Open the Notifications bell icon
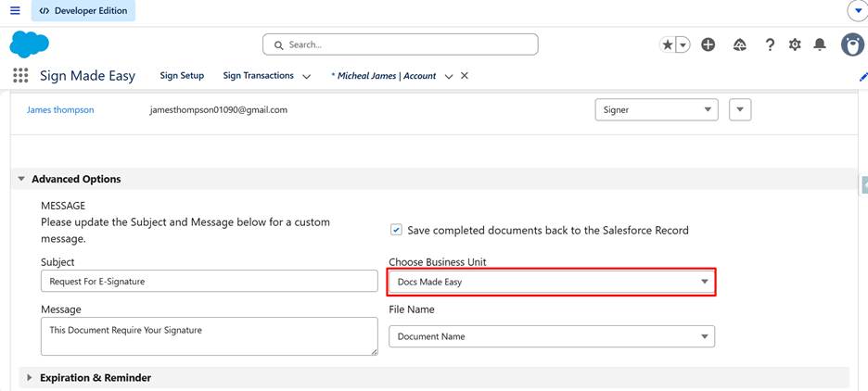The image size is (868, 391). 820,44
